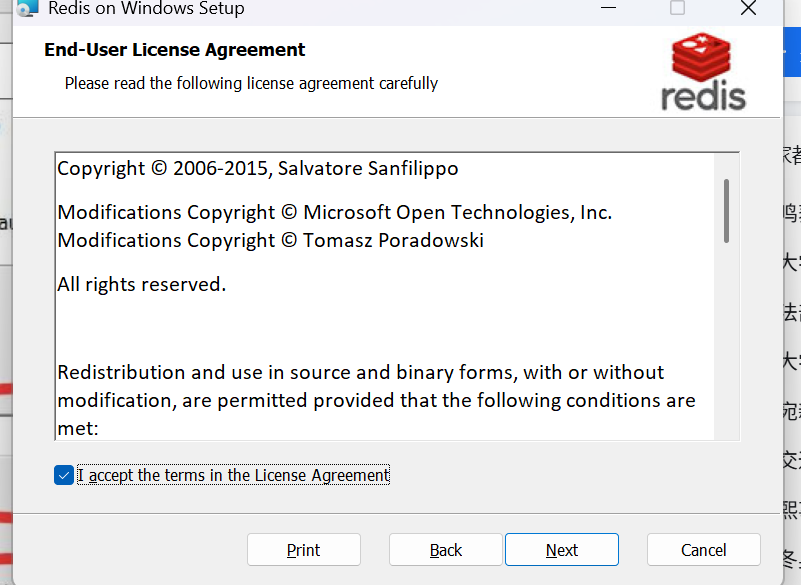Click the Redis logo image
The image size is (801, 585).
coord(703,72)
